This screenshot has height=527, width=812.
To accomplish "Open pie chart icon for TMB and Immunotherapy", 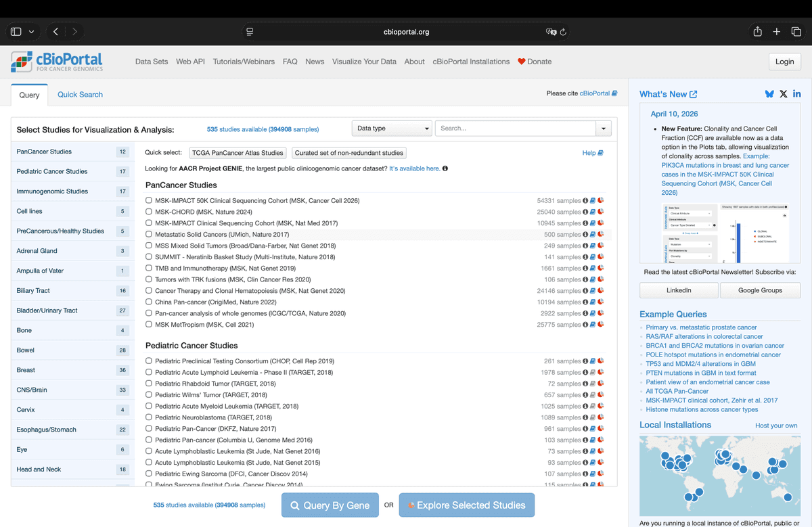I will [600, 268].
